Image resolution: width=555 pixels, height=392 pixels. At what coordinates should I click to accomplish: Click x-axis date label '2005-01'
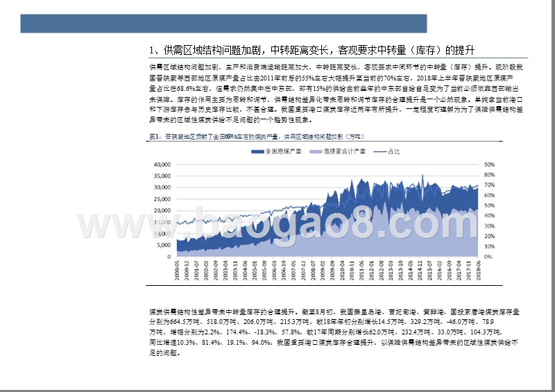255,271
